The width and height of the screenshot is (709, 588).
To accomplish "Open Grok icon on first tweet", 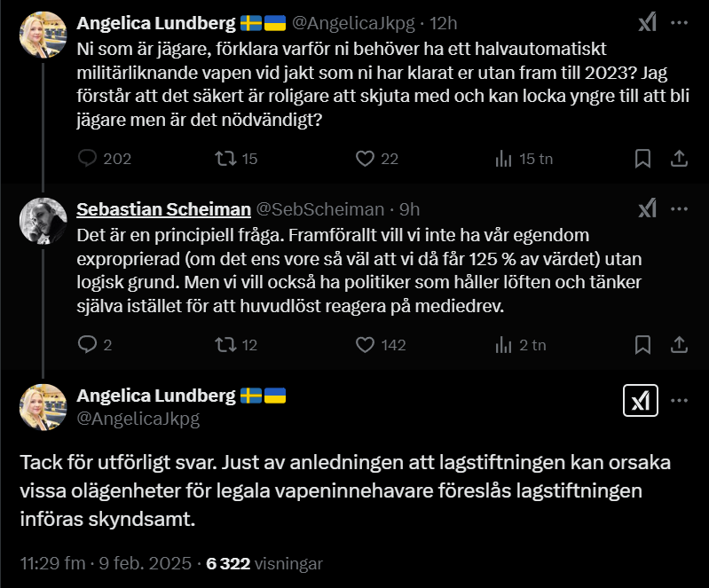I will 647,22.
